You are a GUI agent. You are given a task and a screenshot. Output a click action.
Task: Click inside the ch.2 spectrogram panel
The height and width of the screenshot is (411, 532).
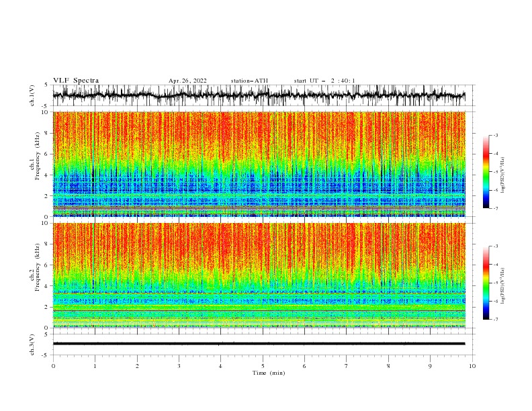pos(259,275)
